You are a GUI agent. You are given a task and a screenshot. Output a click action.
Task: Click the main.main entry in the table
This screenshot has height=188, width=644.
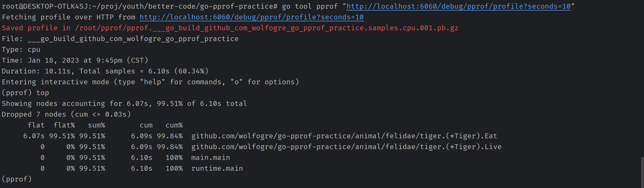point(210,157)
